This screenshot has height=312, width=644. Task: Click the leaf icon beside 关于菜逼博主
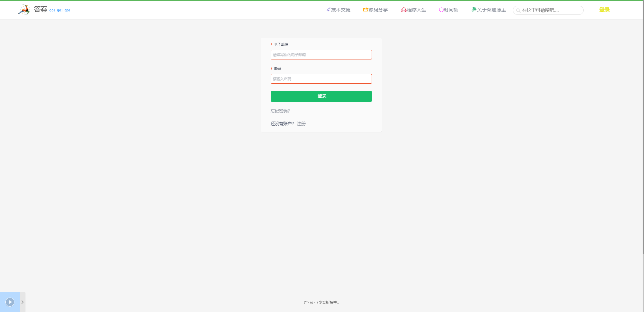coord(474,9)
